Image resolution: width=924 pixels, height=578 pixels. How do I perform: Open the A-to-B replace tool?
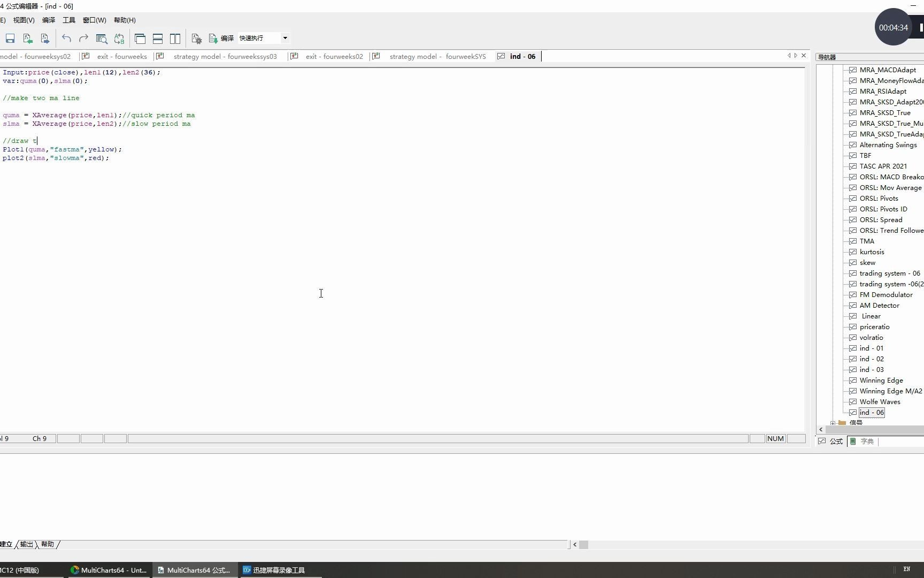tap(119, 38)
